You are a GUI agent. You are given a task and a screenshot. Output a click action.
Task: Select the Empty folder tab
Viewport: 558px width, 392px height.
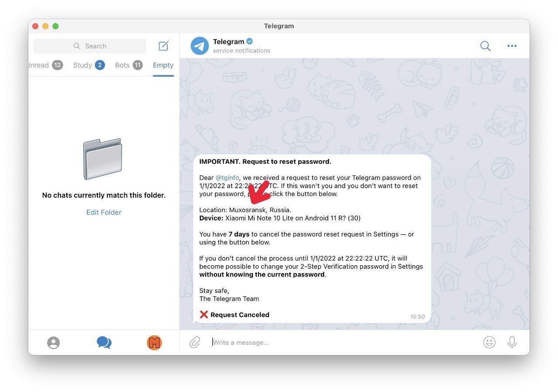163,65
